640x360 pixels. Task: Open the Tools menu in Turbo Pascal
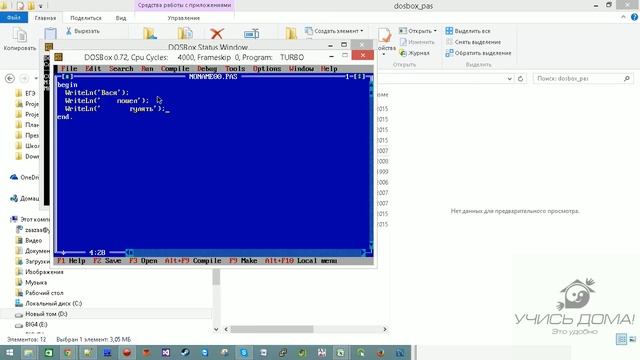pyautogui.click(x=235, y=69)
